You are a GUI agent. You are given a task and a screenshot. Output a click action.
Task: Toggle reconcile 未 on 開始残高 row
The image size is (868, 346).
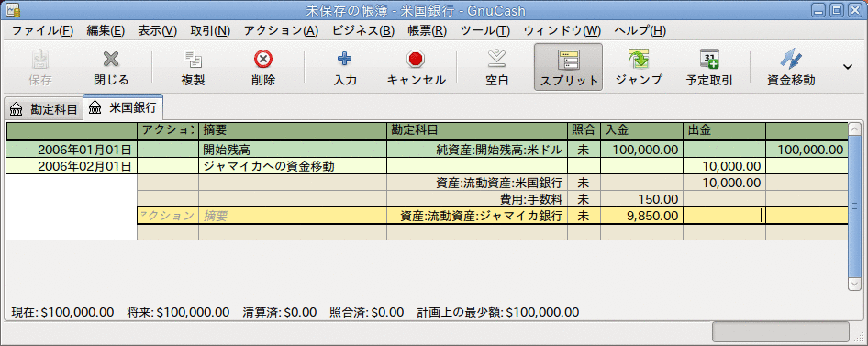point(584,150)
